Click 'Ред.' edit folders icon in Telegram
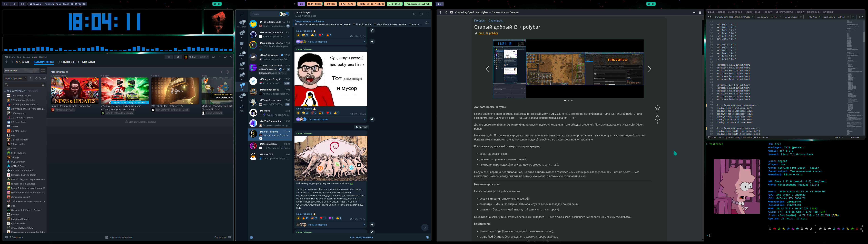Image resolution: width=868 pixels, height=244 pixels. click(x=242, y=108)
